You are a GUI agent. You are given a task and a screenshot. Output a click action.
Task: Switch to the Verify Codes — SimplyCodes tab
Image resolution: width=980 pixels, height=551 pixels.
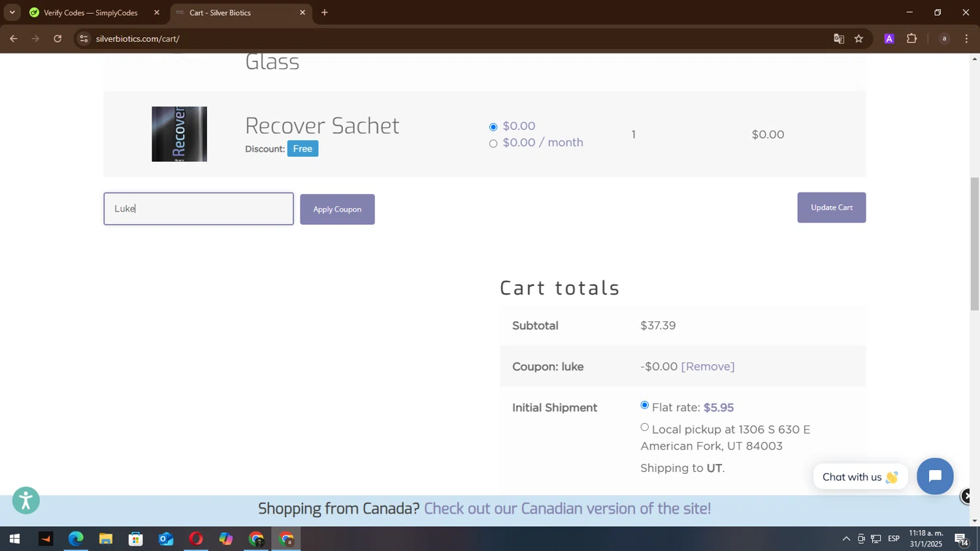pyautogui.click(x=91, y=12)
